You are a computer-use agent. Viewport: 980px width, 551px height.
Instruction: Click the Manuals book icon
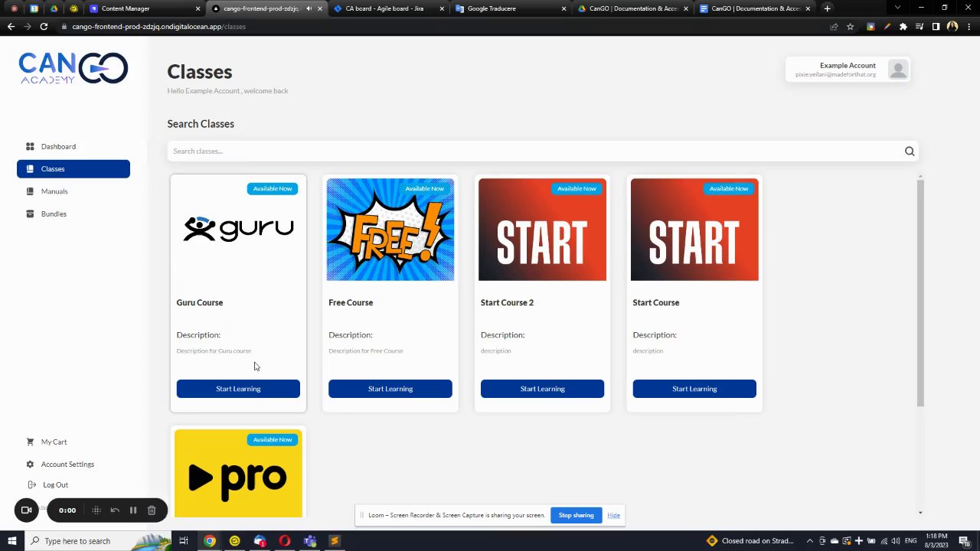pos(30,191)
